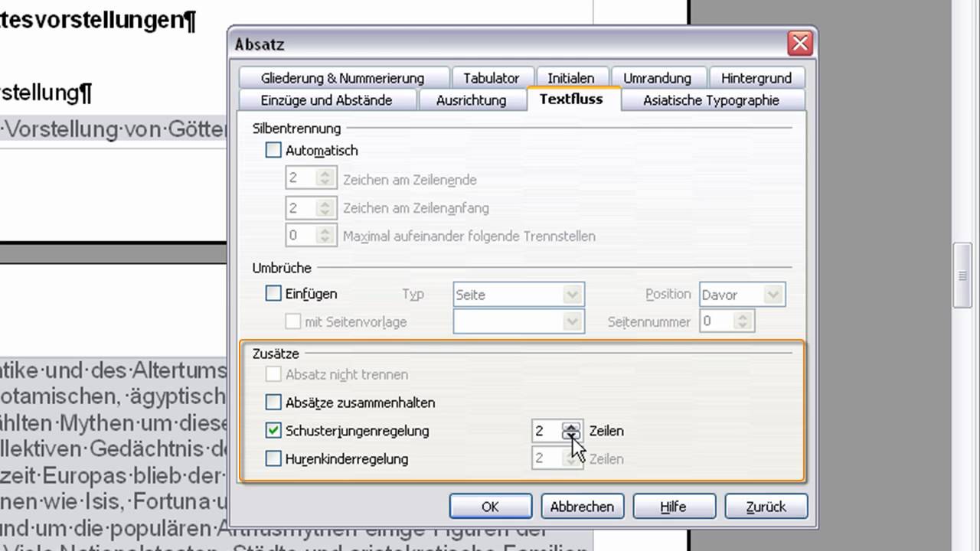
Task: Uncheck Schusterjungenregelung checkbox
Action: tap(273, 430)
